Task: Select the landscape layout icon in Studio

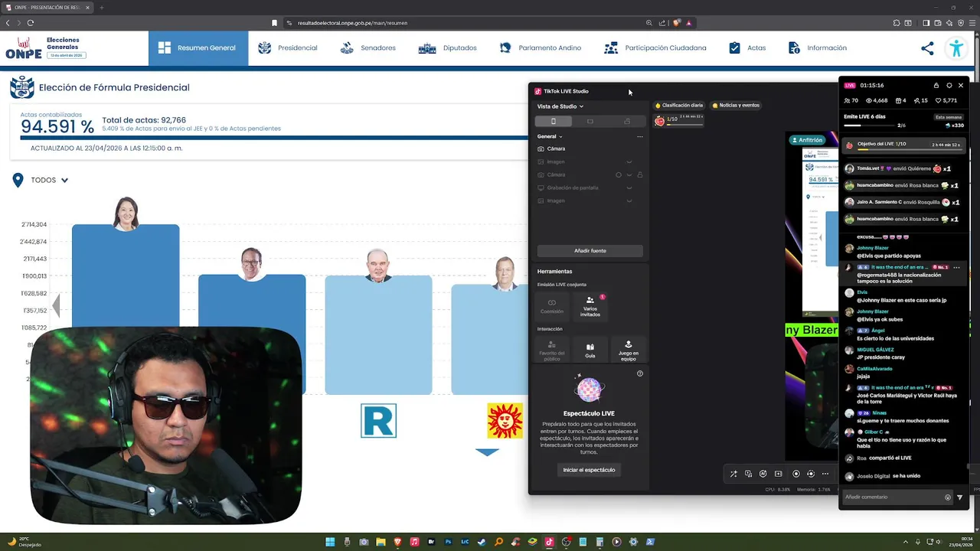Action: tap(590, 121)
